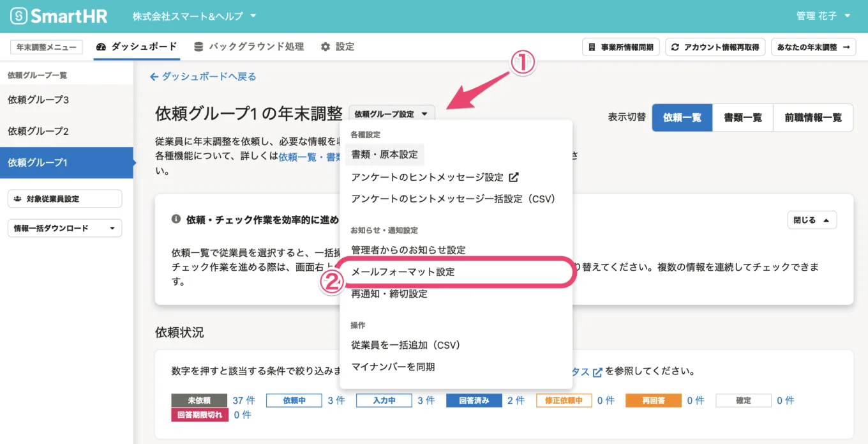868x444 pixels.
Task: Open the 設定 tab
Action: pos(338,47)
